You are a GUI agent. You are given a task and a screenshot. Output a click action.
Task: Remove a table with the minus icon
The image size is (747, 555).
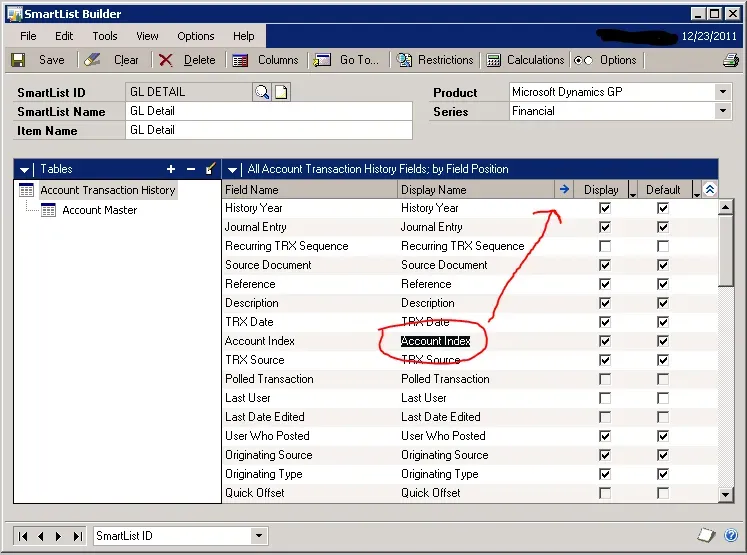(x=191, y=169)
